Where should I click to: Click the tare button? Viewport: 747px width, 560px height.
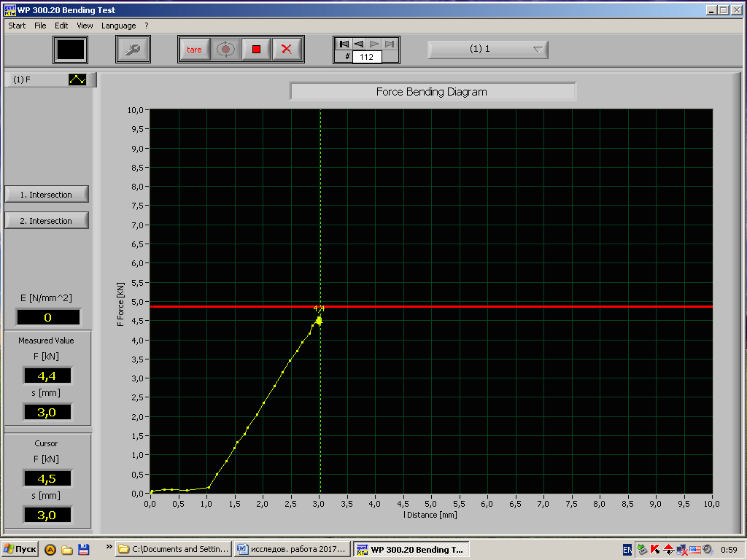tap(194, 50)
